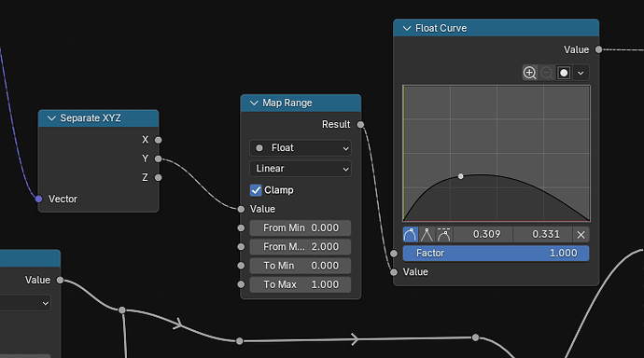Toggle the Clamp checkbox in Map Range
Viewport: 644px width, 358px height.
pos(256,190)
